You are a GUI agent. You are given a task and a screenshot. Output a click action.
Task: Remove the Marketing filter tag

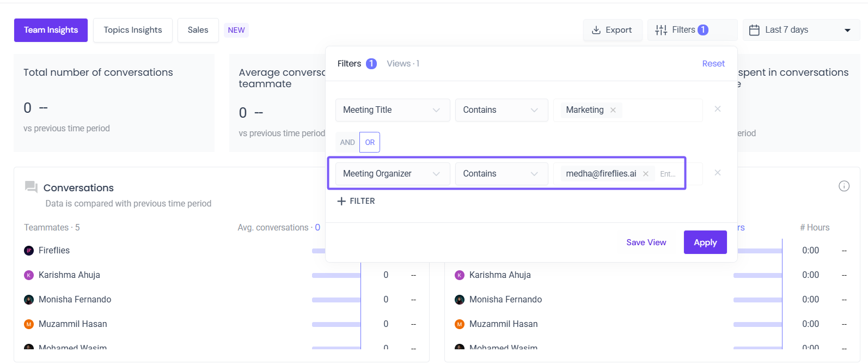613,110
